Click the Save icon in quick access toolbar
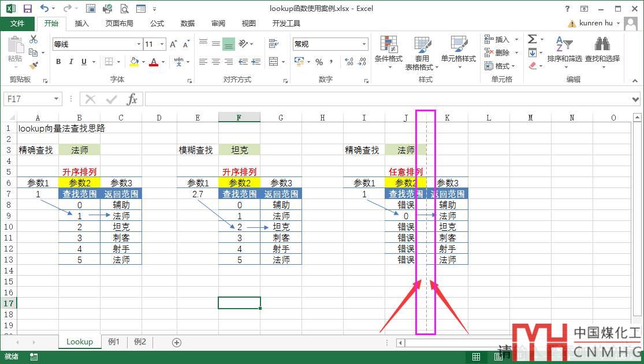Viewport: 644px width, 364px height. (x=27, y=9)
